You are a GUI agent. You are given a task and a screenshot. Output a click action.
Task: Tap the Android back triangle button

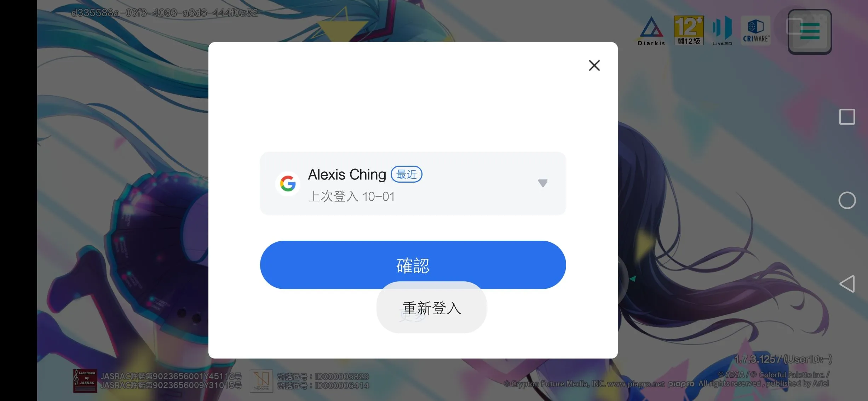click(x=847, y=284)
